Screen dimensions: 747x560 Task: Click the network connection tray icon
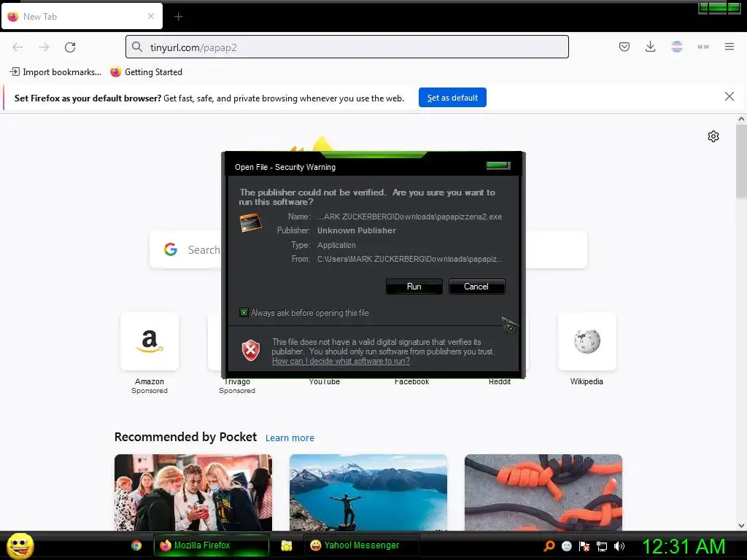pos(602,546)
